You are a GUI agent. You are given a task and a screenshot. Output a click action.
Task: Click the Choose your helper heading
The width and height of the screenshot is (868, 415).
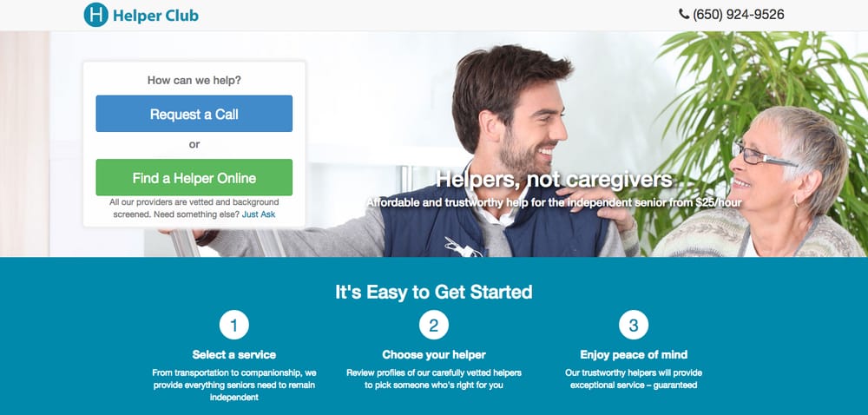click(434, 355)
